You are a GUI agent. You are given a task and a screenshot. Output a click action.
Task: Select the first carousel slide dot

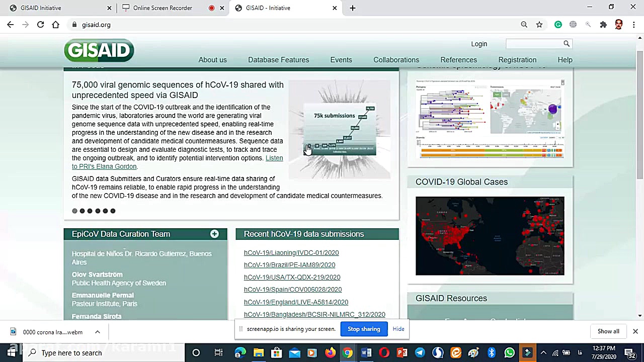click(x=74, y=211)
